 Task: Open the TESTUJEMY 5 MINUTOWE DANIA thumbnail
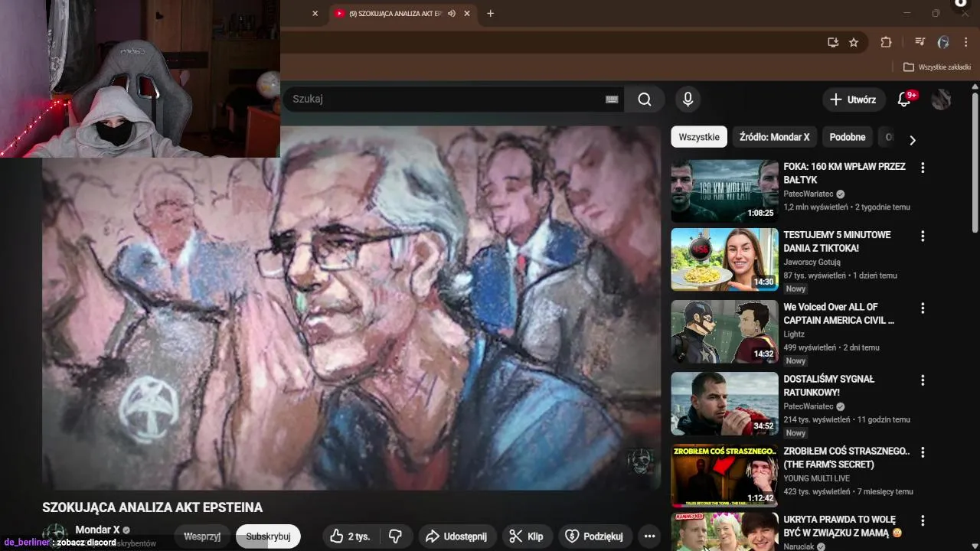(724, 259)
